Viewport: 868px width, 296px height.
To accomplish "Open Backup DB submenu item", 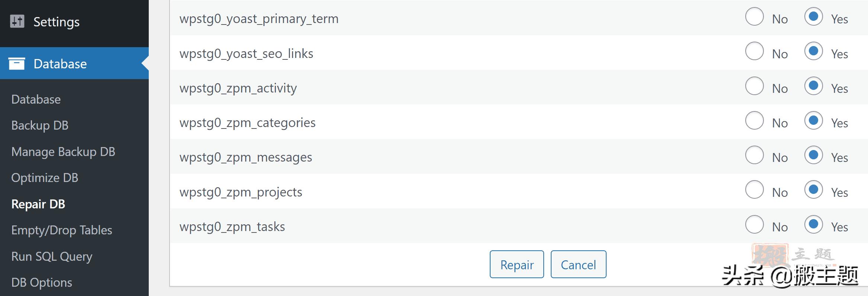I will (x=40, y=126).
